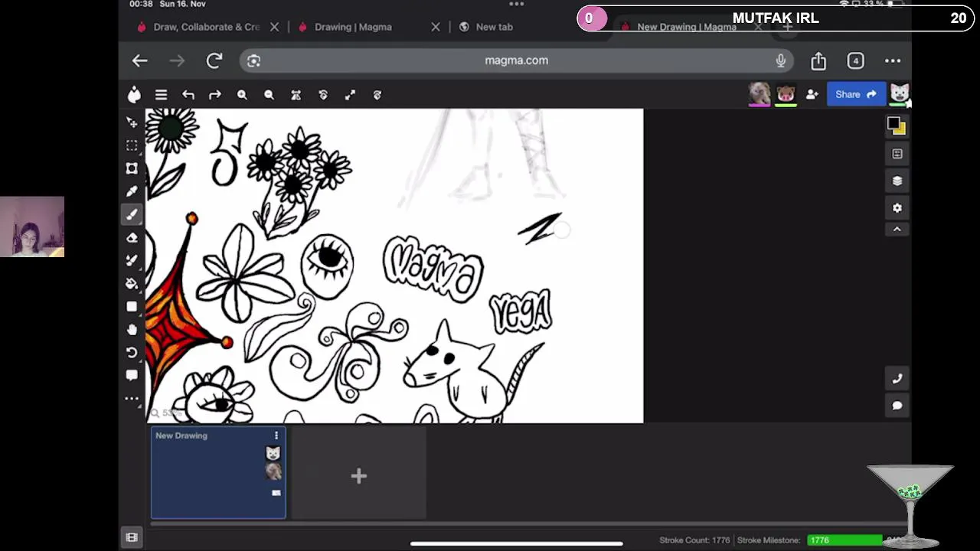
Task: Click the Stroke Count 1776 text
Action: [x=694, y=540]
